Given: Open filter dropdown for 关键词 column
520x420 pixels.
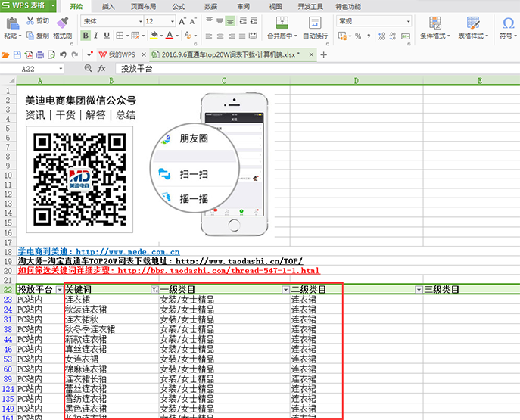Looking at the screenshot, I should [154, 290].
